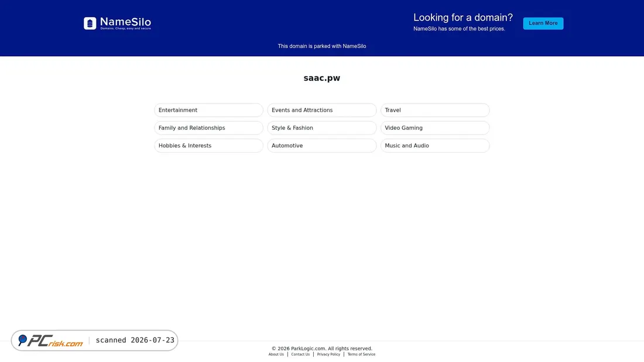Image resolution: width=644 pixels, height=362 pixels.
Task: Open the Entertainment category
Action: pyautogui.click(x=208, y=110)
